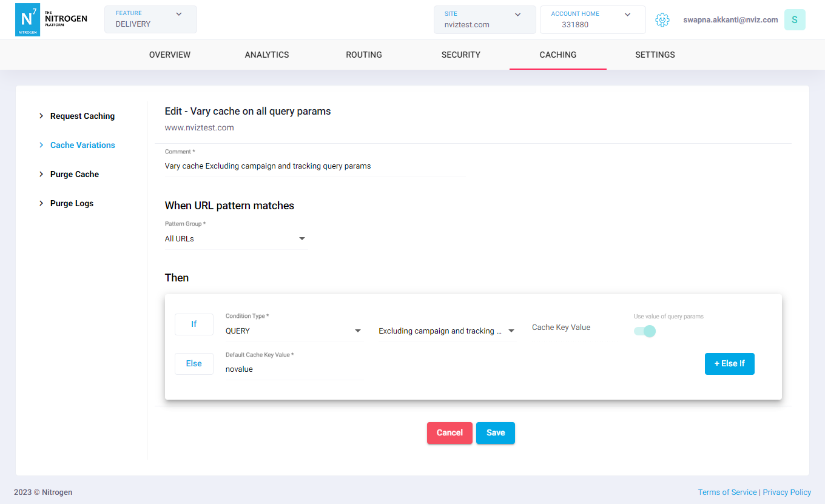Viewport: 825px width, 504px height.
Task: Click the chevron beside Purge Logs
Action: pyautogui.click(x=41, y=203)
